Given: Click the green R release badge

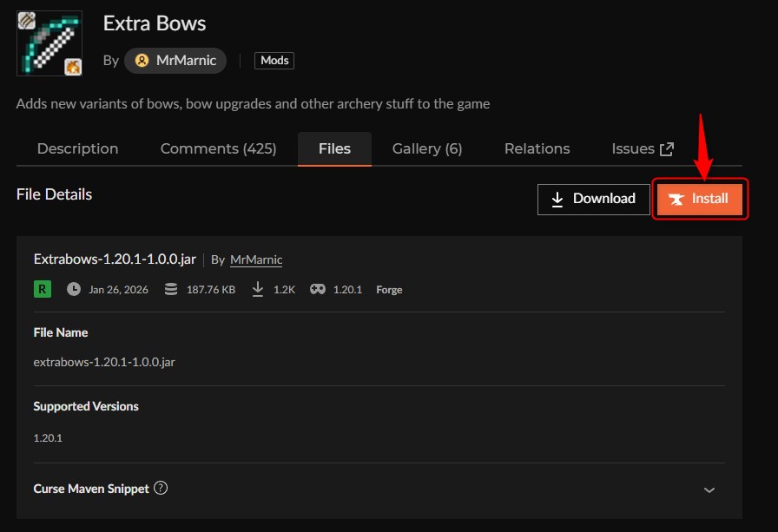Looking at the screenshot, I should point(42,289).
